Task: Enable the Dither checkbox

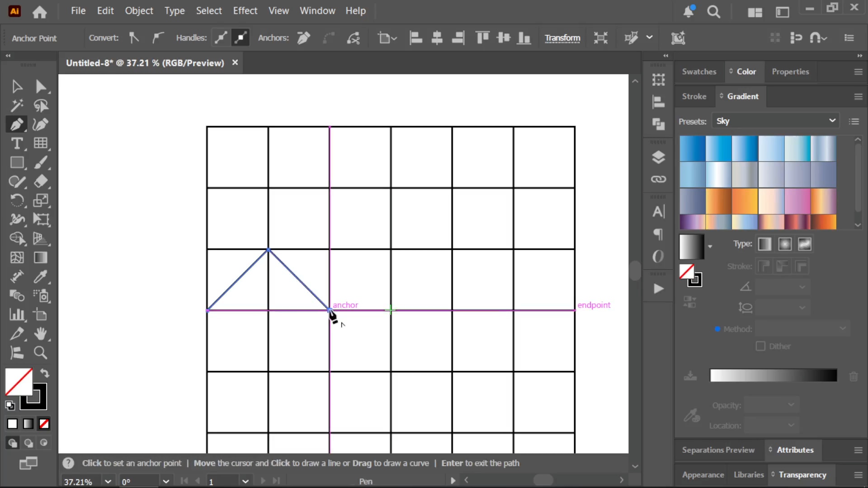Action: [760, 346]
